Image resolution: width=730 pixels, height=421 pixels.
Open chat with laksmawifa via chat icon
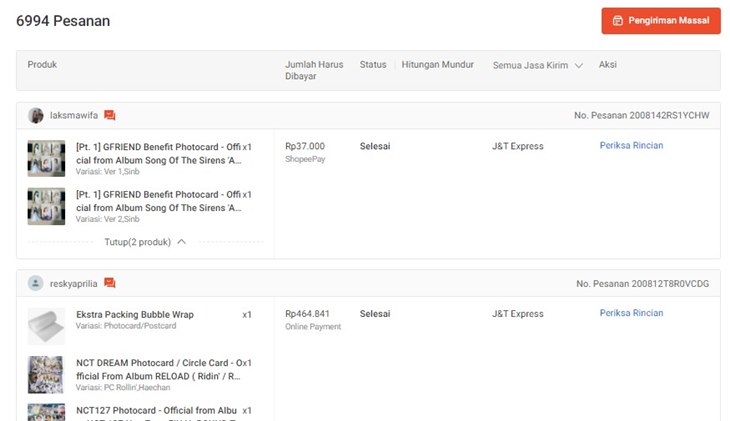(110, 116)
